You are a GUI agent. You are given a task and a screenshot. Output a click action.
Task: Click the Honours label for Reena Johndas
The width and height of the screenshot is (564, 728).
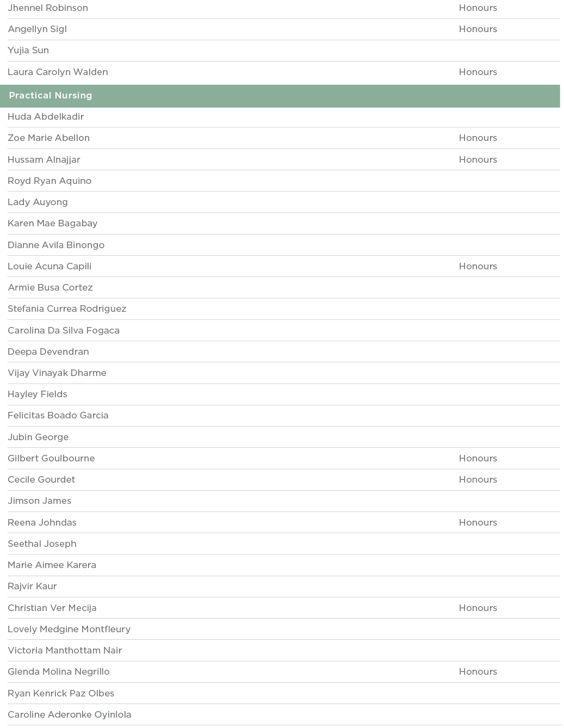tap(478, 522)
